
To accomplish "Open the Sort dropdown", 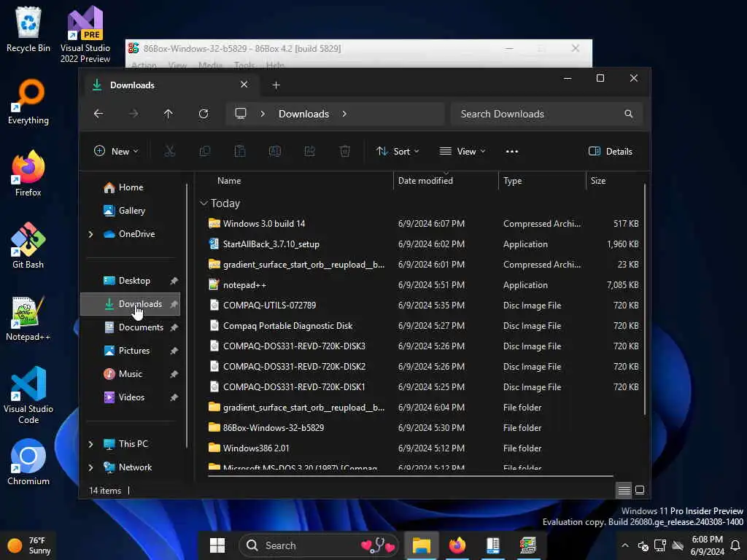I will click(x=398, y=152).
